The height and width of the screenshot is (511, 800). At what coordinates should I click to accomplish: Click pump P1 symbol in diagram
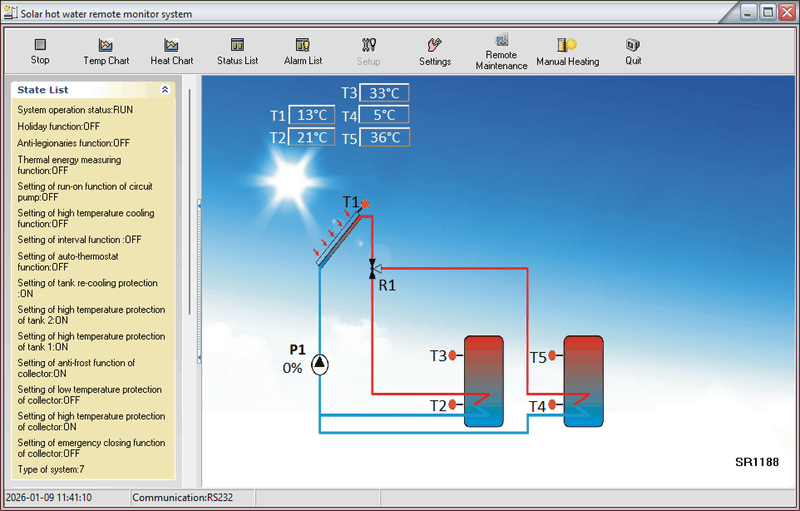point(320,364)
